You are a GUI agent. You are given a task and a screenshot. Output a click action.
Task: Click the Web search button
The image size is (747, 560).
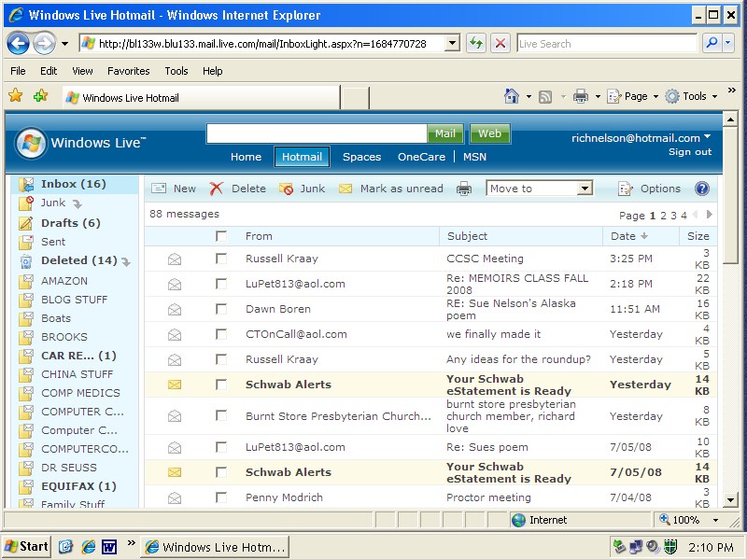[490, 133]
